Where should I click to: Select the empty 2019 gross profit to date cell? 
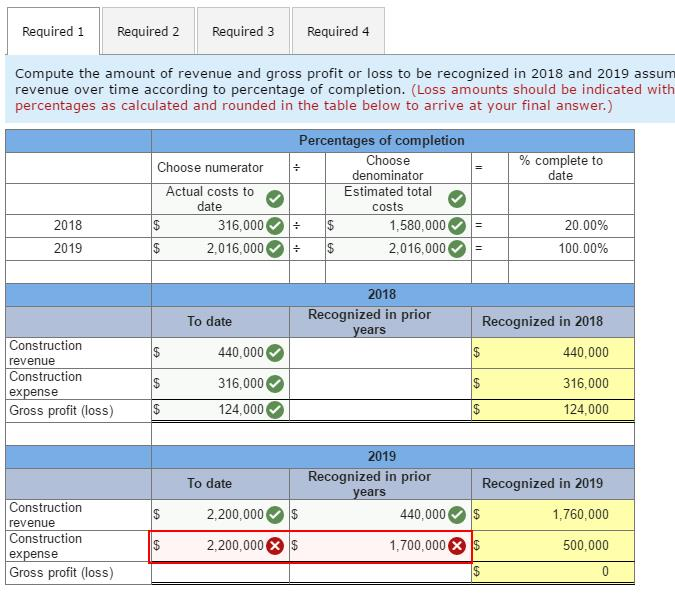click(x=220, y=572)
